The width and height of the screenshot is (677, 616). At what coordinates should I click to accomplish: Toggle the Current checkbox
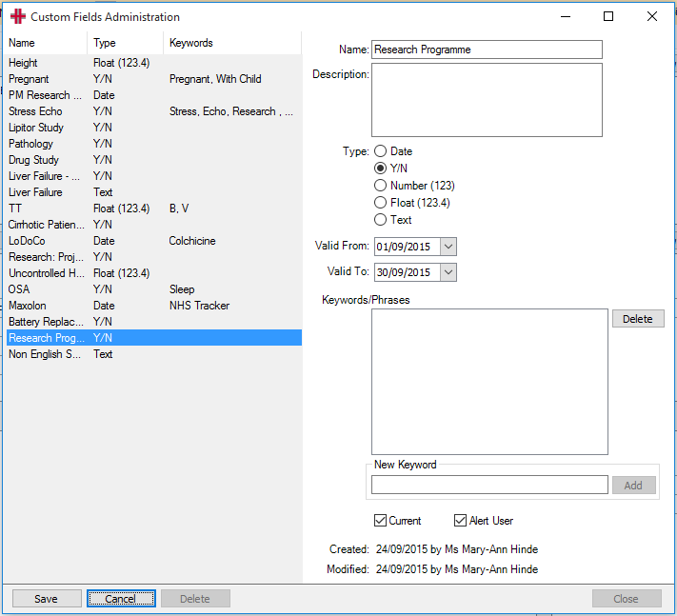(380, 520)
